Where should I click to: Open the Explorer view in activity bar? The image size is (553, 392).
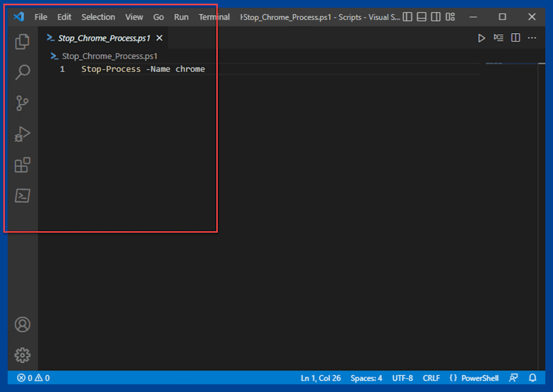[23, 41]
